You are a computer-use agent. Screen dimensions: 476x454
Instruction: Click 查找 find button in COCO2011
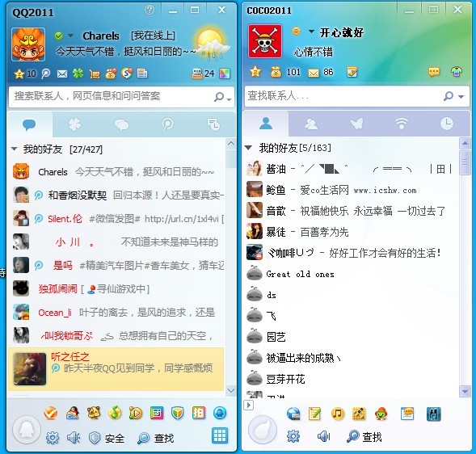tap(364, 437)
